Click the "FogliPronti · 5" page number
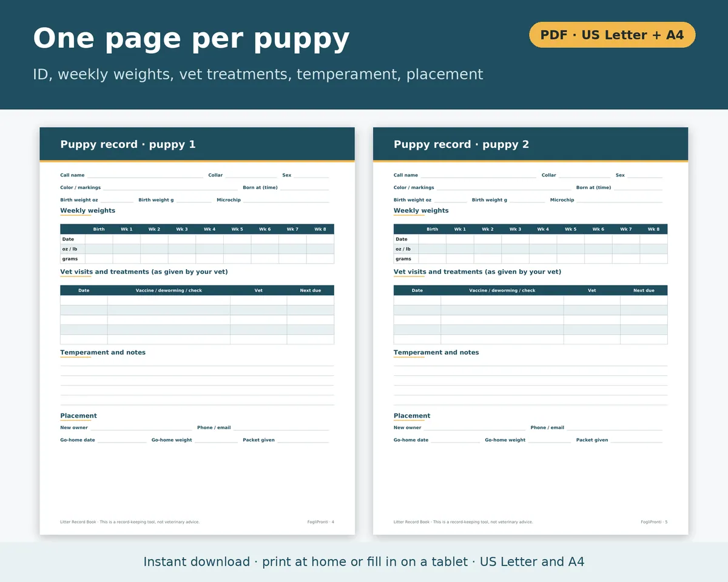The height and width of the screenshot is (582, 728). [x=654, y=522]
